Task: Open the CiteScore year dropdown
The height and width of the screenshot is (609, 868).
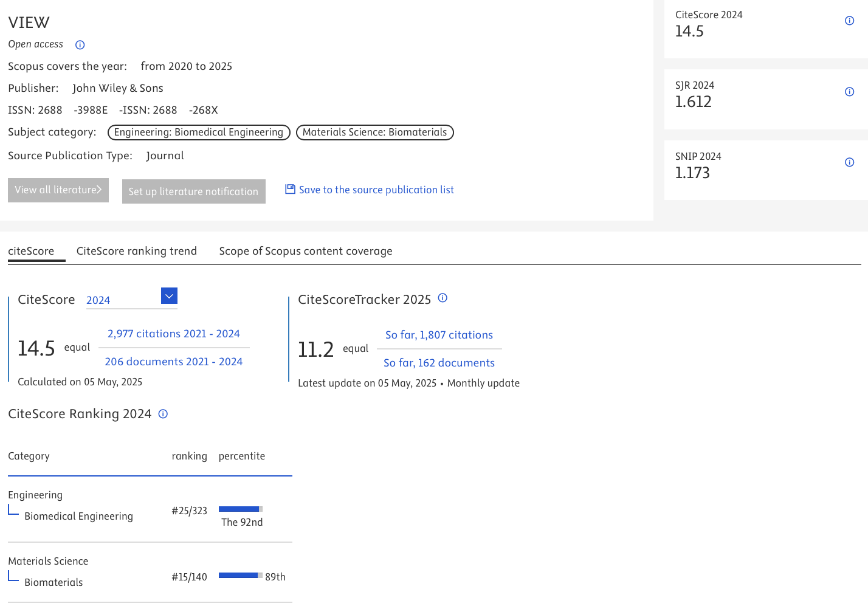Action: [x=169, y=296]
